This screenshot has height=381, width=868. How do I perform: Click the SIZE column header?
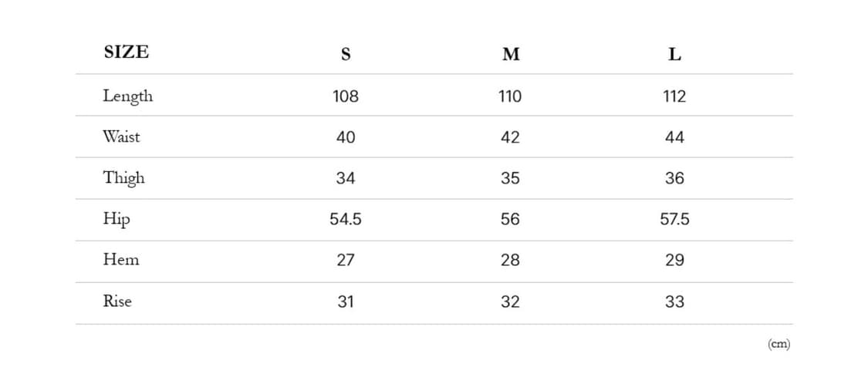126,52
